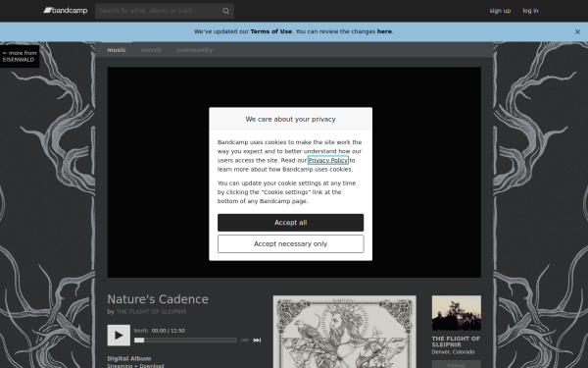Open the Privacy Policy link
Image resolution: width=588 pixels, height=368 pixels.
coord(328,160)
